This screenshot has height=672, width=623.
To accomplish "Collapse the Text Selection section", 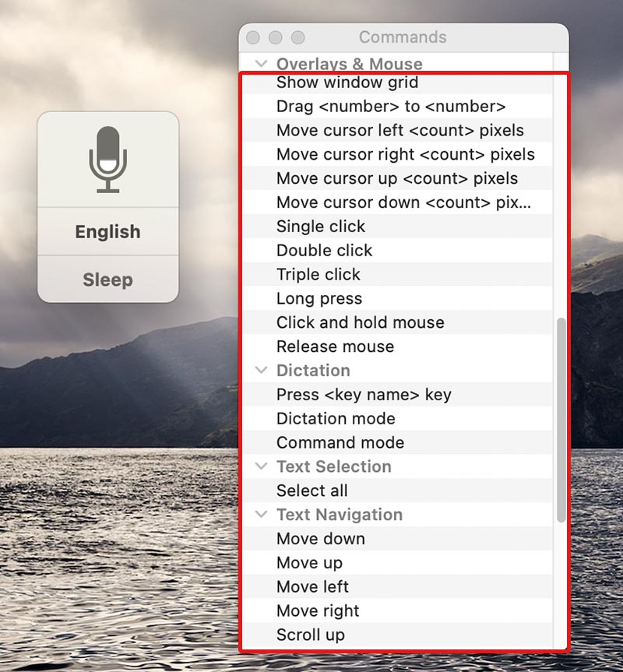I will pos(261,466).
